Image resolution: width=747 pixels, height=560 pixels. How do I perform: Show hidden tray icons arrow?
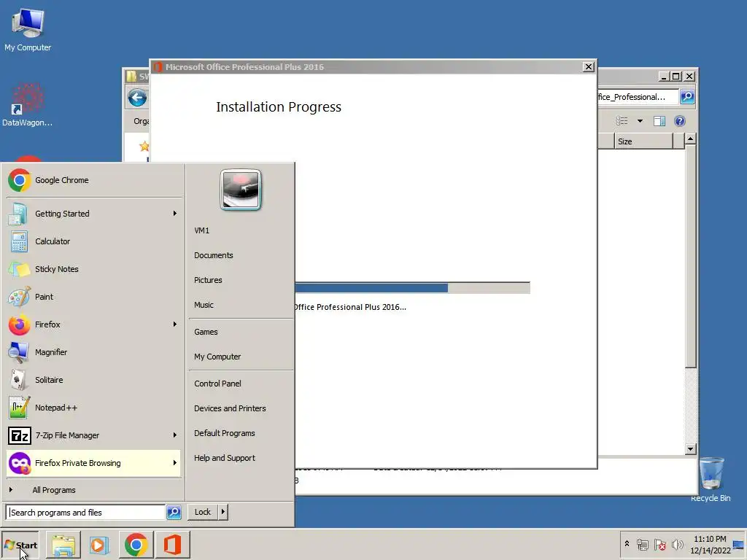(x=627, y=544)
